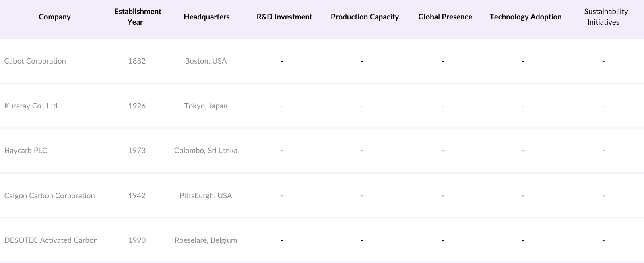This screenshot has height=263, width=644.
Task: Click DESOTEC's R&D Investment dash
Action: 282,240
